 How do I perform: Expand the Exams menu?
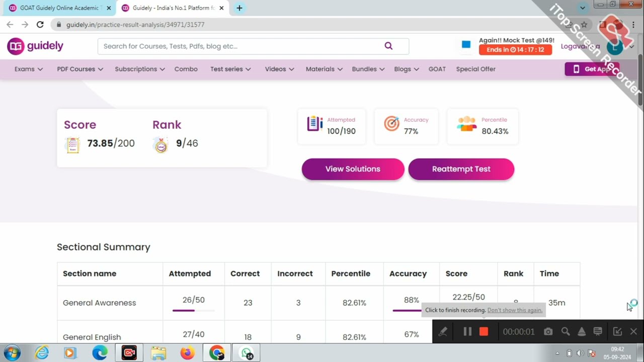(29, 69)
